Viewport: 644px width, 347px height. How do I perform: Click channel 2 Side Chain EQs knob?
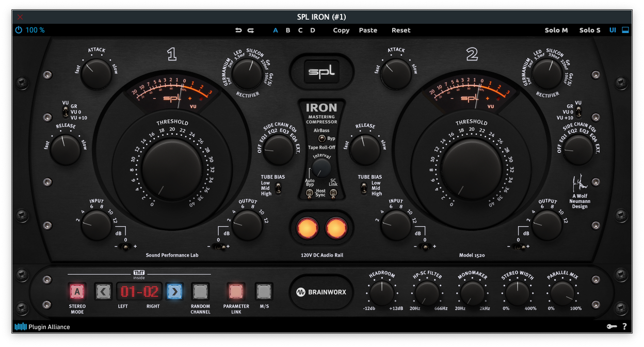578,150
